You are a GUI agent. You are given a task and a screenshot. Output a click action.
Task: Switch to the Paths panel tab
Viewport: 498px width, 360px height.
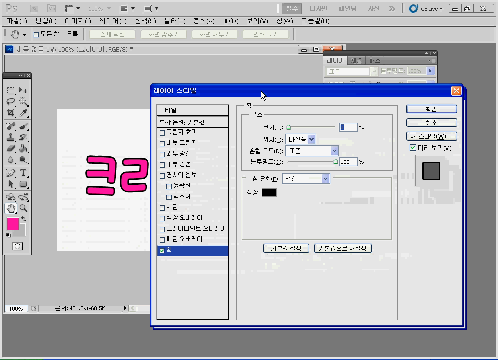pyautogui.click(x=375, y=60)
